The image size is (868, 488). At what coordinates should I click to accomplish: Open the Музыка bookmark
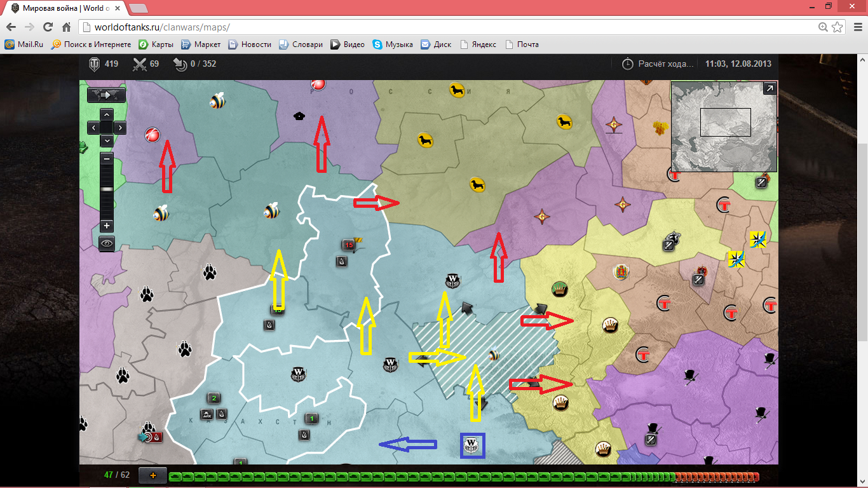(393, 44)
